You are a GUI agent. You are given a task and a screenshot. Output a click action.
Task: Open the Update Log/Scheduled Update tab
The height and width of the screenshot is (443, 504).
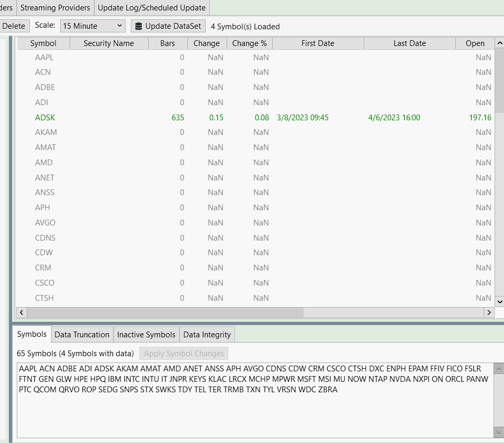pos(152,8)
